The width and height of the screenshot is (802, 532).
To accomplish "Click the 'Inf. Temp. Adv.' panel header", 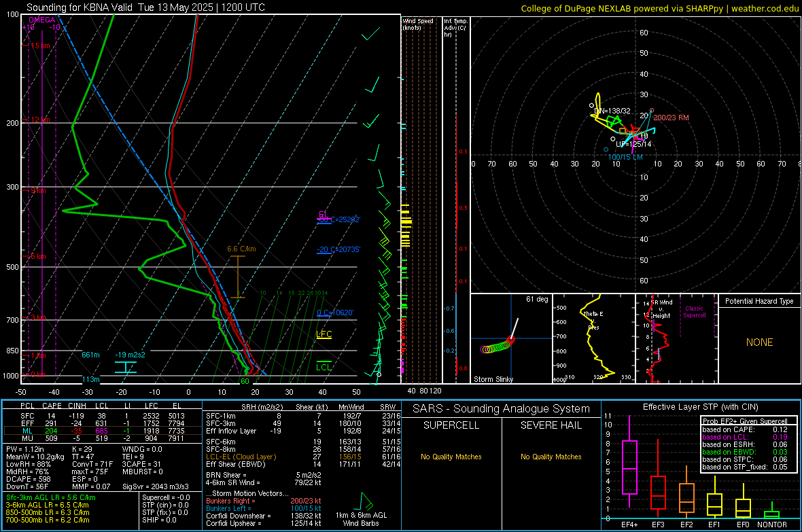I will (x=455, y=28).
